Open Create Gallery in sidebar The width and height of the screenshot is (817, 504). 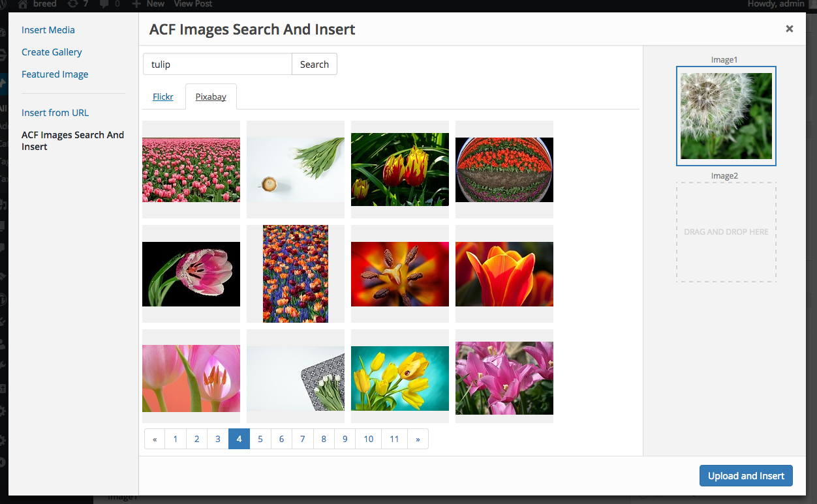pyautogui.click(x=52, y=52)
